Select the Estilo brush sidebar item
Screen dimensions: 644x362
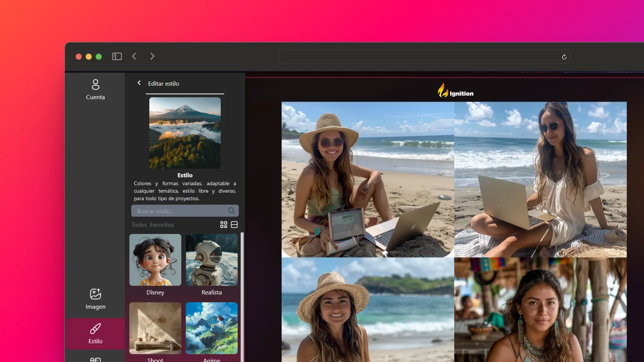coord(95,334)
